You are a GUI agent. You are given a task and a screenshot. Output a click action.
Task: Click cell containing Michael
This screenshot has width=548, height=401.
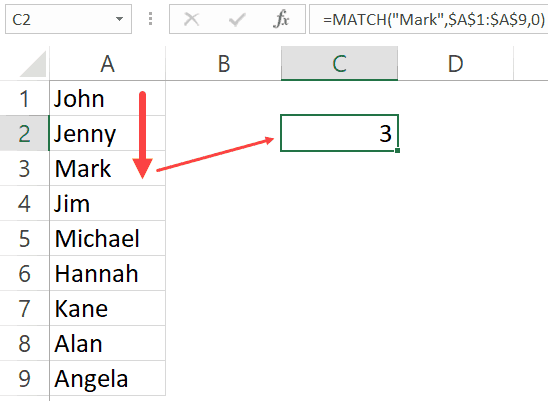pos(107,238)
